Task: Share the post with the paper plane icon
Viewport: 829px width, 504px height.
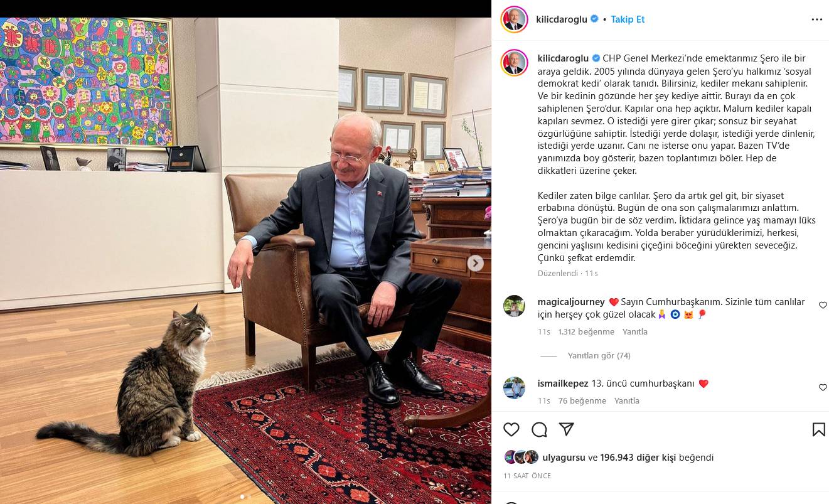Action: (x=567, y=429)
